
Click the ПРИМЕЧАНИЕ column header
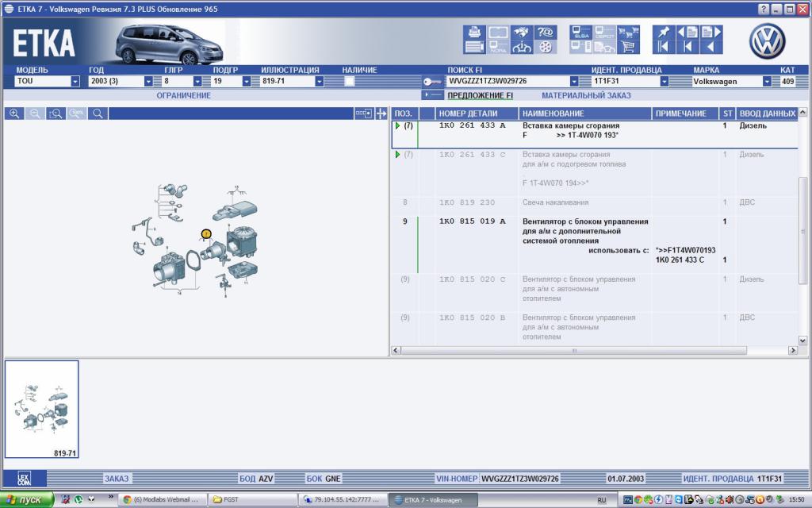(685, 114)
